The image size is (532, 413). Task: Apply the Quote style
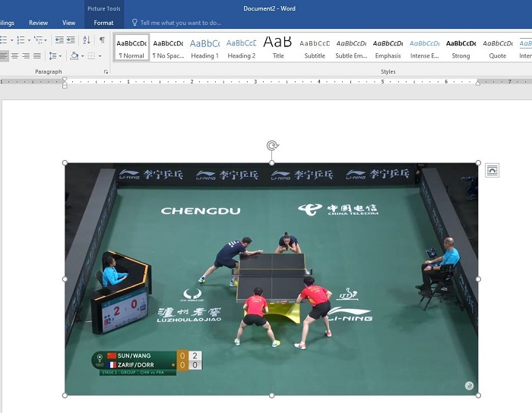(x=498, y=48)
